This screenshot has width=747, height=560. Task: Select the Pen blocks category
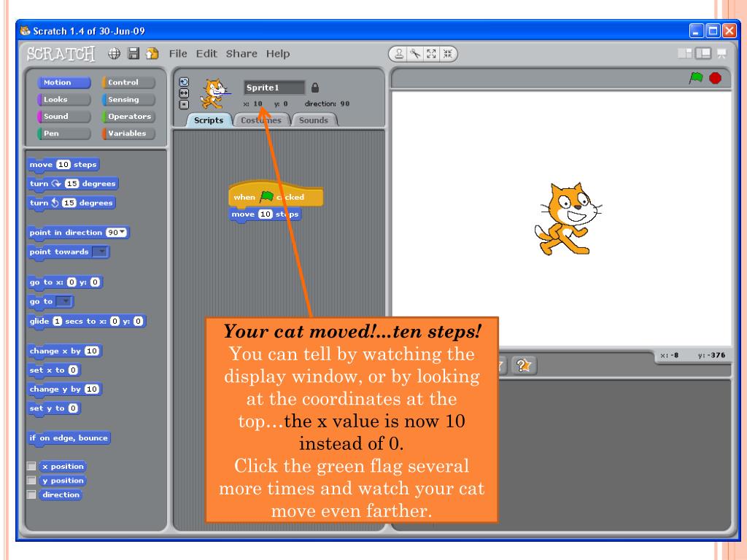click(64, 133)
